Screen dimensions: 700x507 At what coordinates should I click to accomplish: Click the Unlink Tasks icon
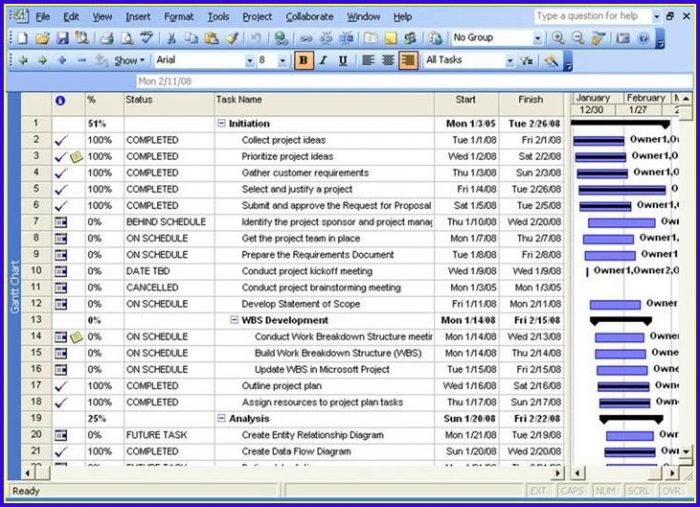point(326,38)
